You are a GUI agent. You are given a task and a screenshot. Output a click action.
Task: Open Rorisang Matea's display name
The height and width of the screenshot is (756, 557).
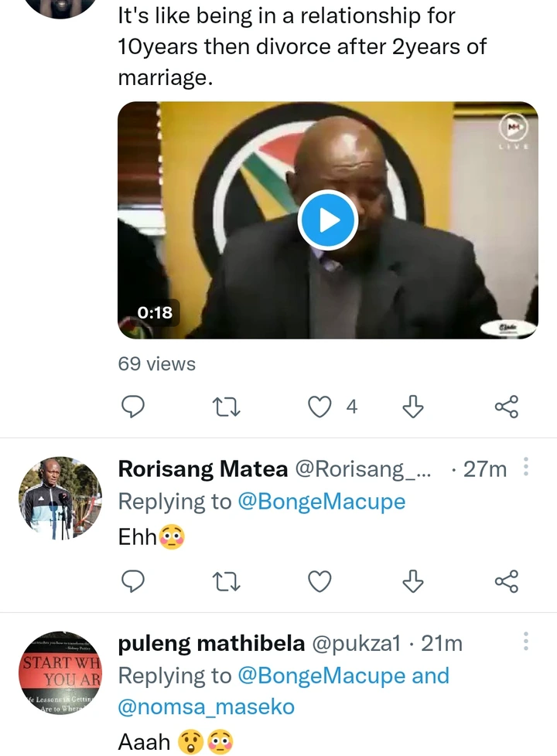point(203,469)
